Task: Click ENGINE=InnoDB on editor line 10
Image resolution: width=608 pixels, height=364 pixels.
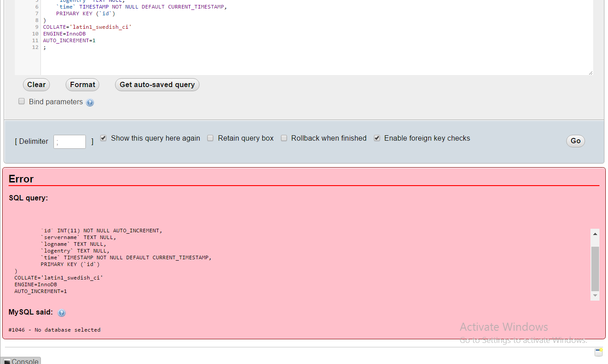Action: 64,34
